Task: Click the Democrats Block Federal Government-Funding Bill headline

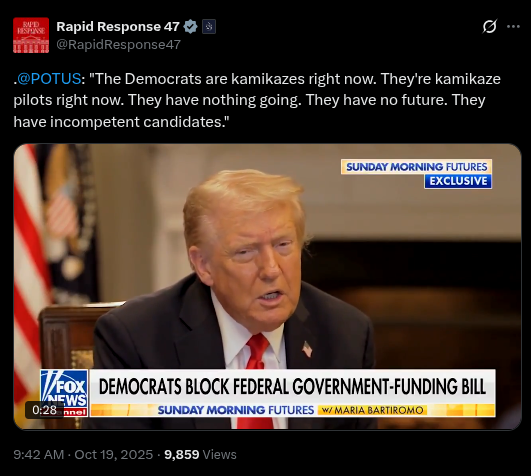Action: click(x=292, y=387)
